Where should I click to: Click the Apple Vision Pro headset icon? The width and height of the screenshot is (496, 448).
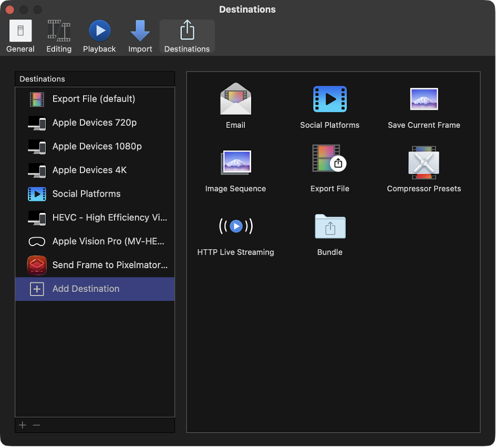coord(37,241)
